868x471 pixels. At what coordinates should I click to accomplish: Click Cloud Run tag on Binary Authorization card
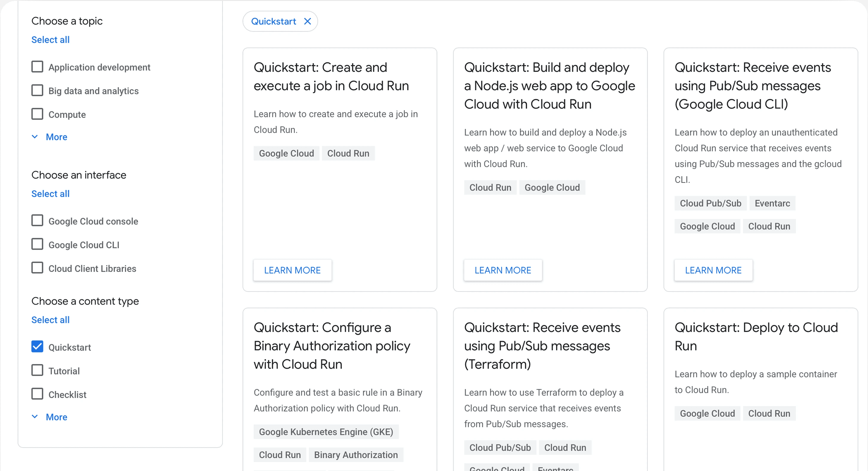280,455
